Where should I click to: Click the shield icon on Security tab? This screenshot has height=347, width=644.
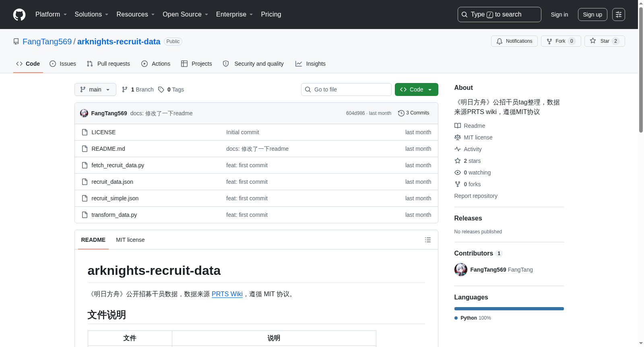tap(226, 64)
